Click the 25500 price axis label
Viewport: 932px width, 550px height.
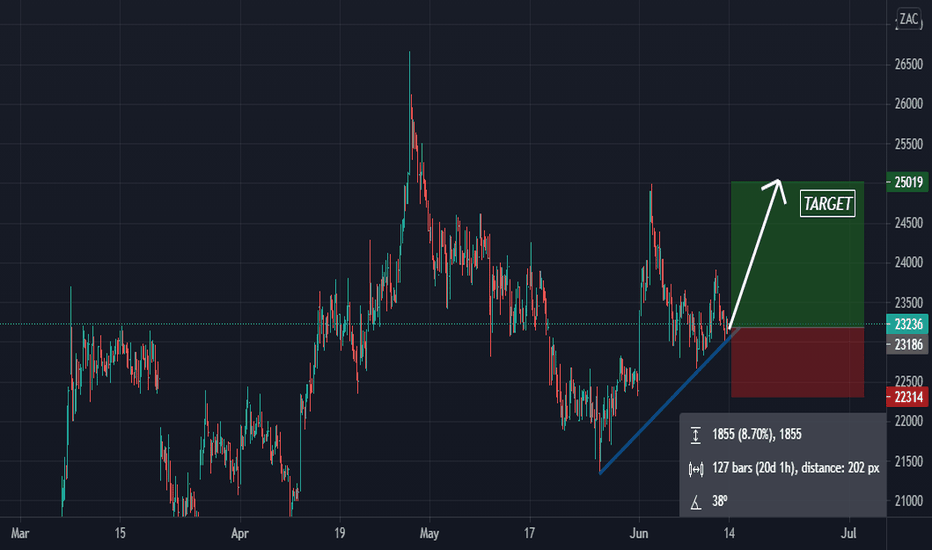point(909,144)
